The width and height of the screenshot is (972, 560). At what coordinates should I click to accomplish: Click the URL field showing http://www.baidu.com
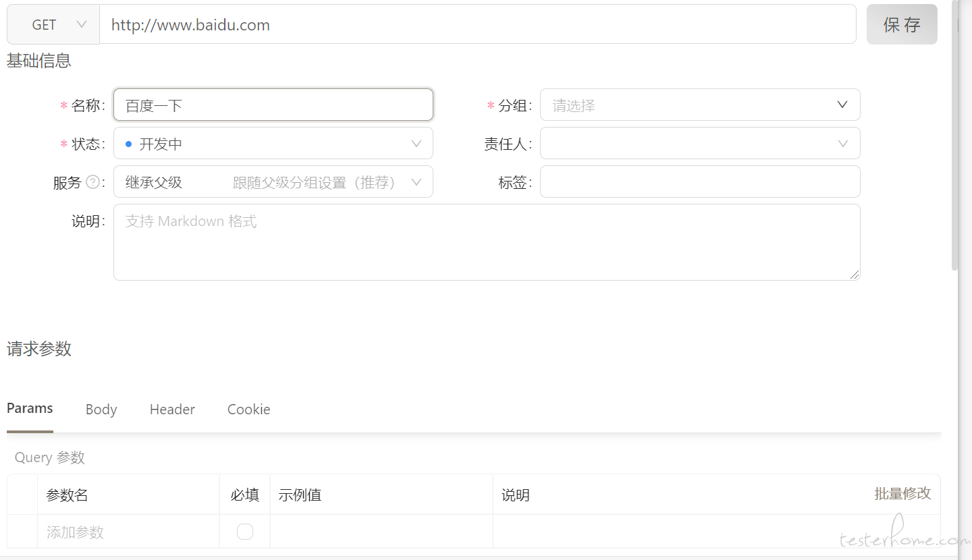(478, 24)
